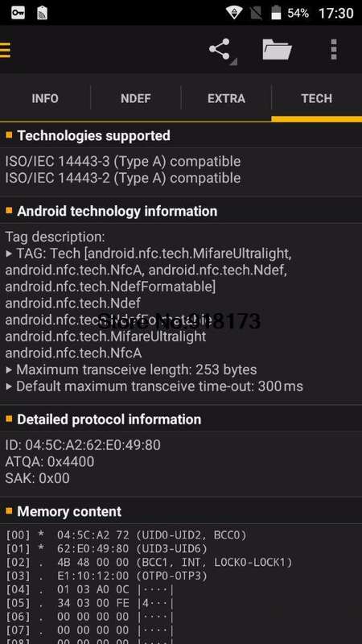The width and height of the screenshot is (362, 644).
Task: Switch to the NDEF tab
Action: (136, 98)
